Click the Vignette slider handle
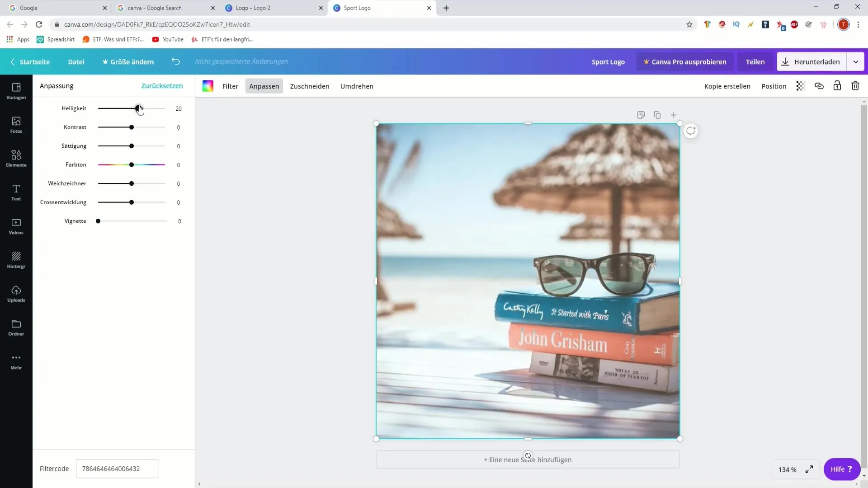 98,221
